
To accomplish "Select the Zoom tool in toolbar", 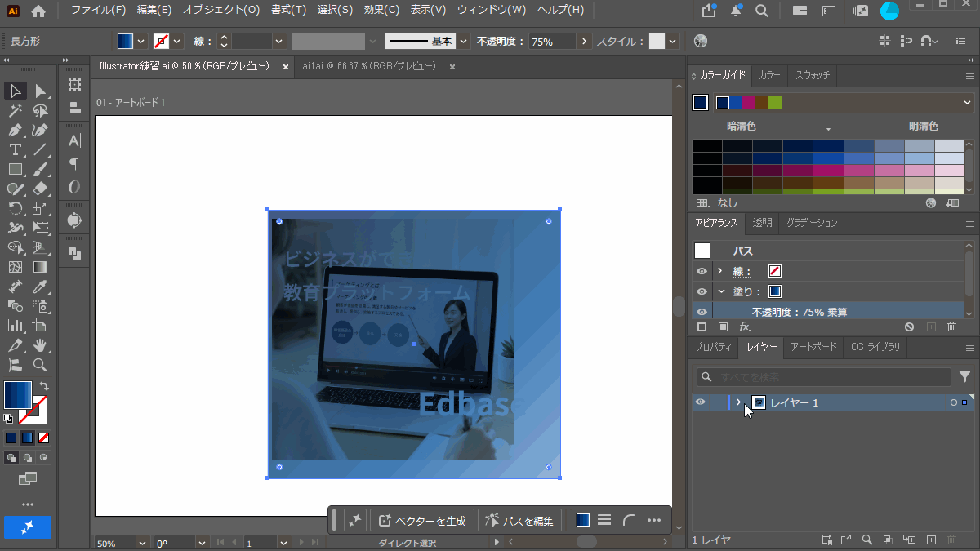I will (x=40, y=365).
